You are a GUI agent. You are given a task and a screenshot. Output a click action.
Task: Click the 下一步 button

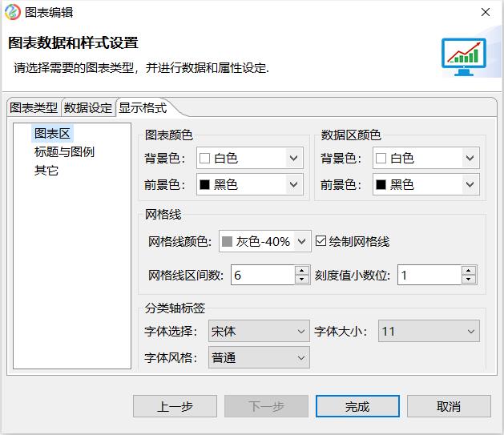click(x=266, y=406)
